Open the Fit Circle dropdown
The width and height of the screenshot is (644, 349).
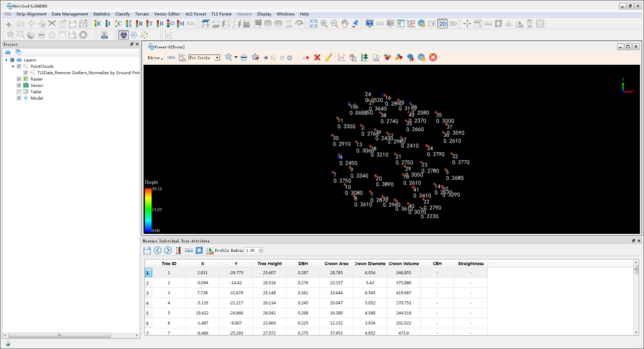tap(217, 58)
